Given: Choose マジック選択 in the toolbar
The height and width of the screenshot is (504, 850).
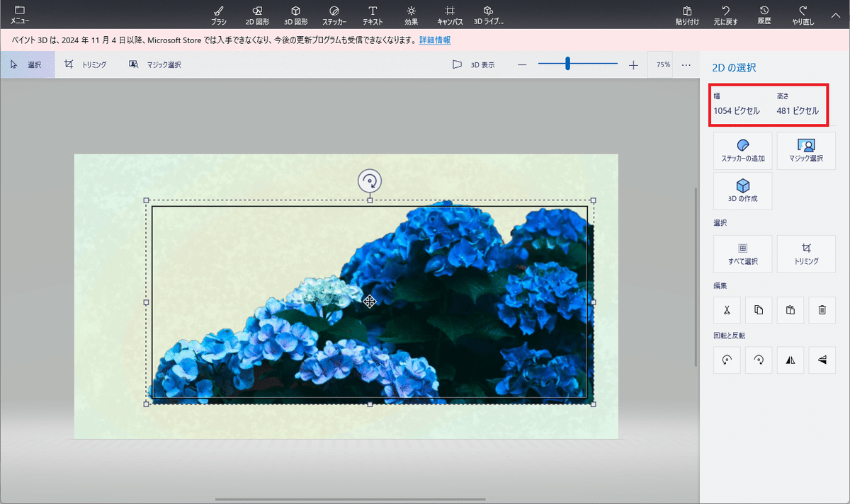Looking at the screenshot, I should pyautogui.click(x=155, y=64).
